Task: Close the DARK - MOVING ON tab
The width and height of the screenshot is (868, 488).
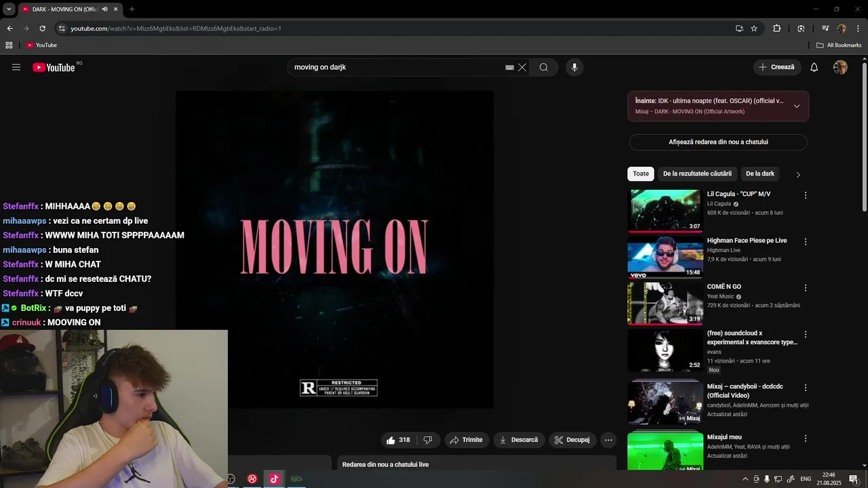Action: [x=116, y=9]
